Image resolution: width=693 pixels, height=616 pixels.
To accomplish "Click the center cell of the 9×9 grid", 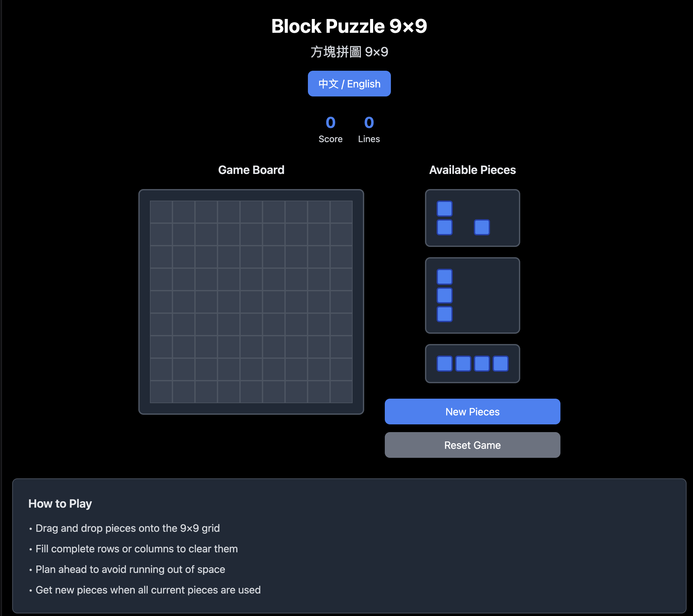I will coord(251,302).
